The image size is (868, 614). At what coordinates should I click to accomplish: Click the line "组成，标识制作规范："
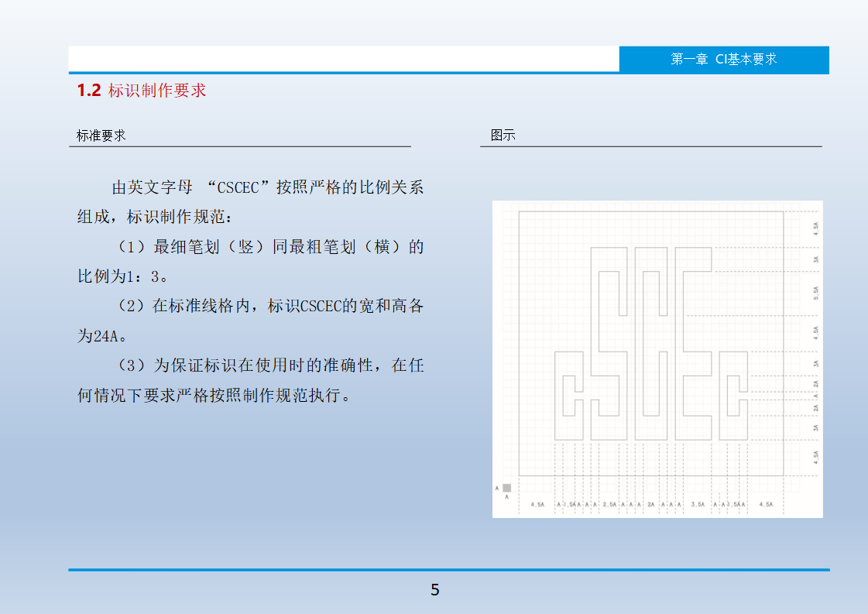[x=154, y=217]
